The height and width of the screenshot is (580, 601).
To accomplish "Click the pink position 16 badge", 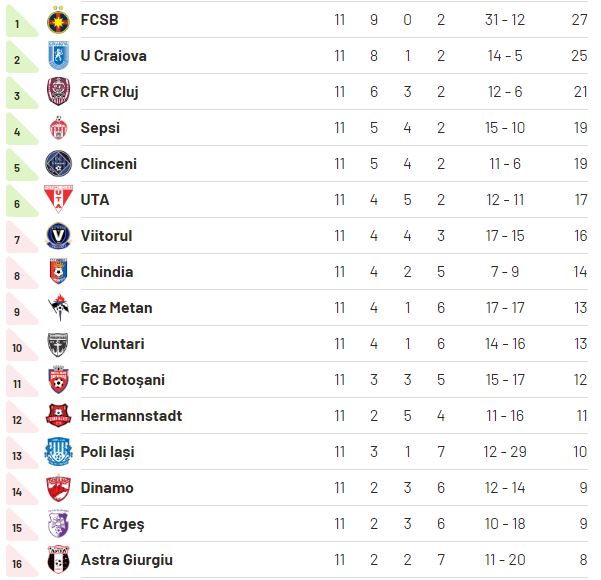I will 22,561.
